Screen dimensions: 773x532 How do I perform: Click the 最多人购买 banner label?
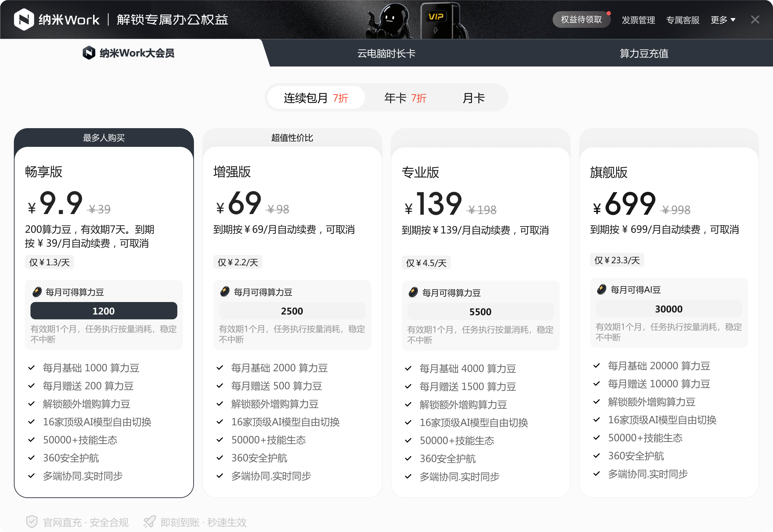tap(104, 138)
